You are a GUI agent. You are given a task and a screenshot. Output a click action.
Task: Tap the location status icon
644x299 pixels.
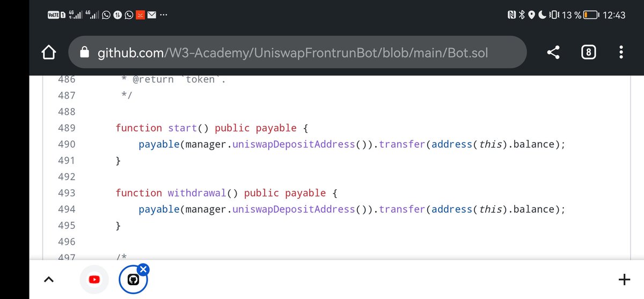click(x=531, y=16)
